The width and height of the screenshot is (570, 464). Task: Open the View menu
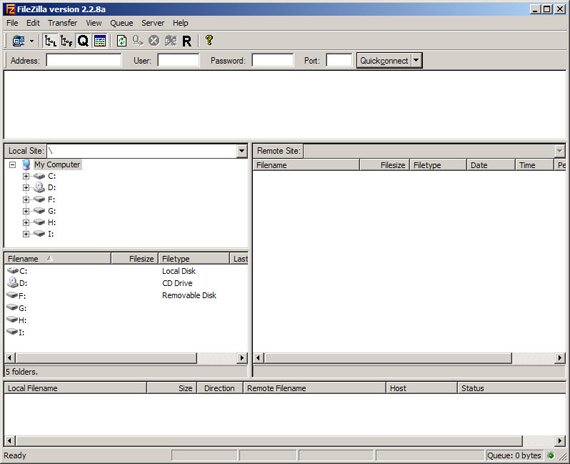coord(94,23)
